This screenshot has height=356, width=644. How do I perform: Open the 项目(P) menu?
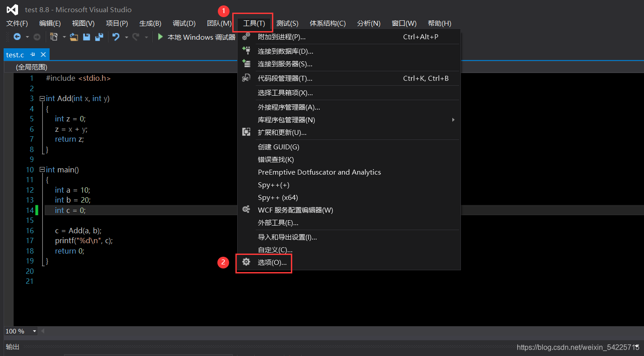[117, 23]
